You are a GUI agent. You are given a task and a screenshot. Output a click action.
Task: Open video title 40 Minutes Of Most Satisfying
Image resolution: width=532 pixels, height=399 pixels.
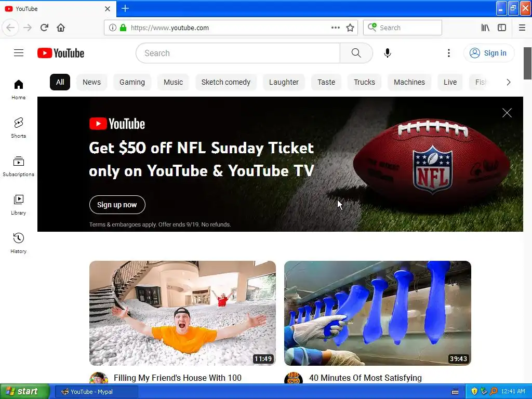pyautogui.click(x=365, y=378)
